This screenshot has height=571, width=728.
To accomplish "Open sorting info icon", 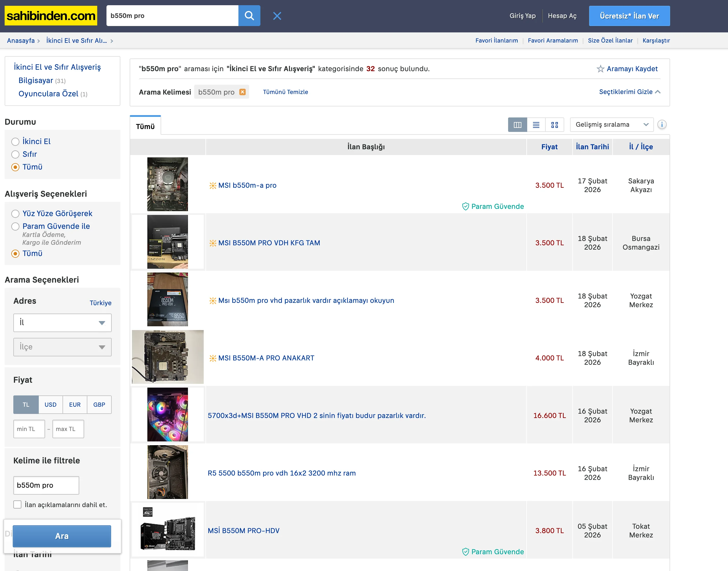I will pos(661,125).
